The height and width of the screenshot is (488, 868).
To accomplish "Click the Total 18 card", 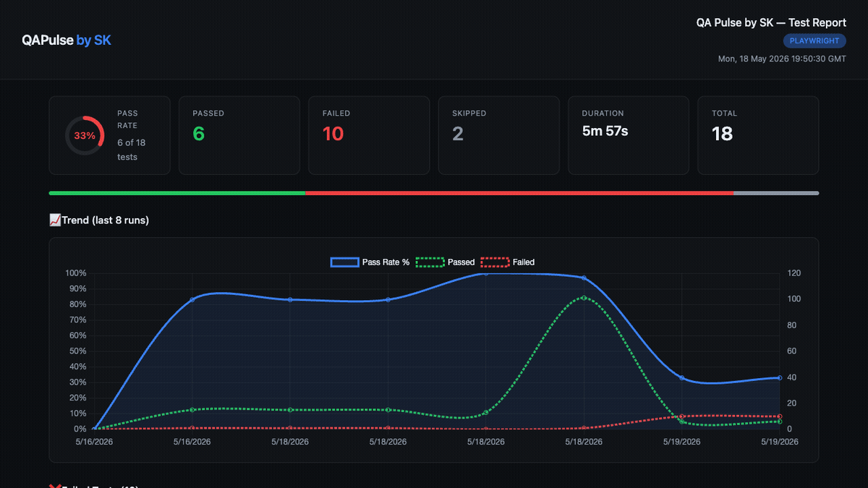I will (758, 135).
